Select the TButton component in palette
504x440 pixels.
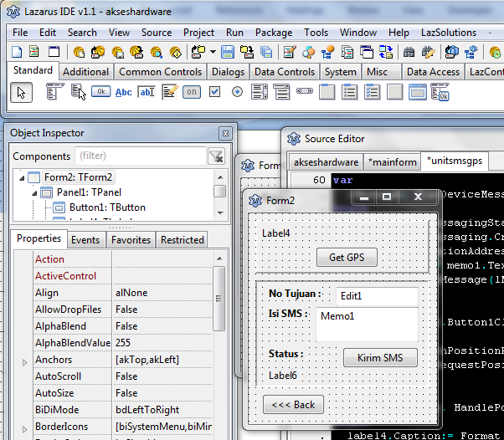pyautogui.click(x=101, y=92)
